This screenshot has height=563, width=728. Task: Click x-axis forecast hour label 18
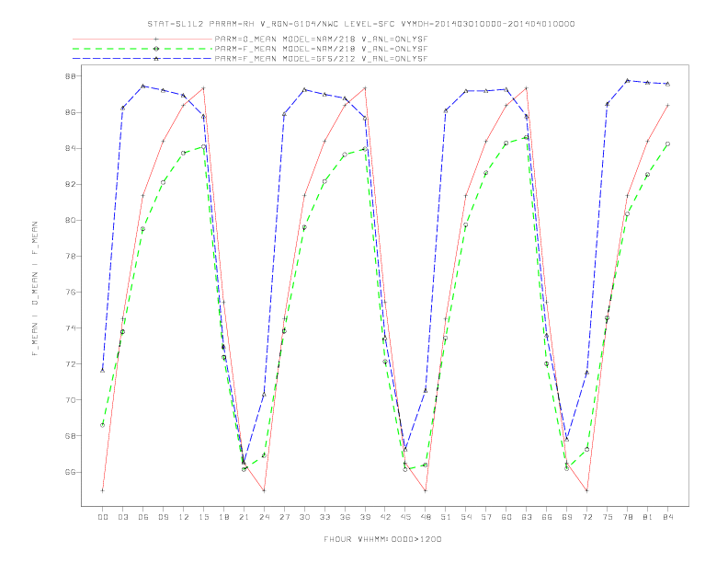click(223, 517)
